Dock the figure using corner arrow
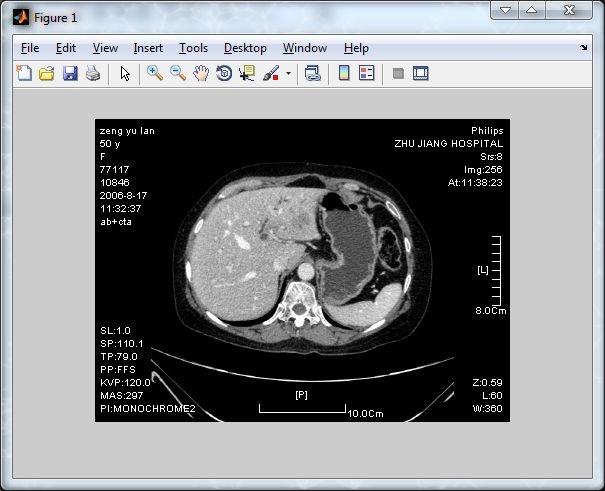Screen dimensions: 605x491 click(x=583, y=47)
